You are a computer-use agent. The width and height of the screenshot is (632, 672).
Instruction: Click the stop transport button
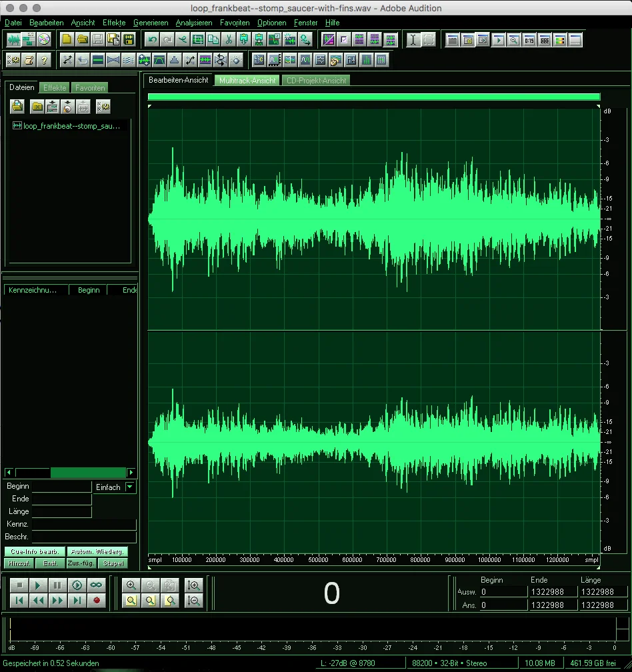point(19,585)
